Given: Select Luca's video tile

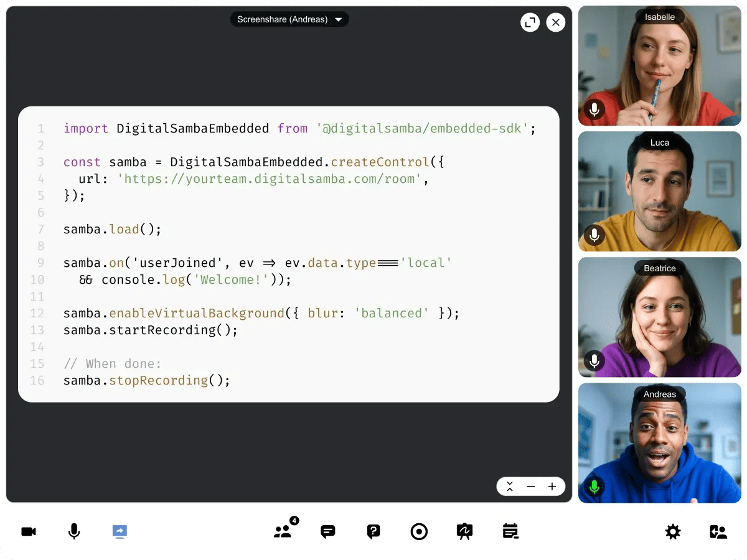Looking at the screenshot, I should tap(660, 192).
